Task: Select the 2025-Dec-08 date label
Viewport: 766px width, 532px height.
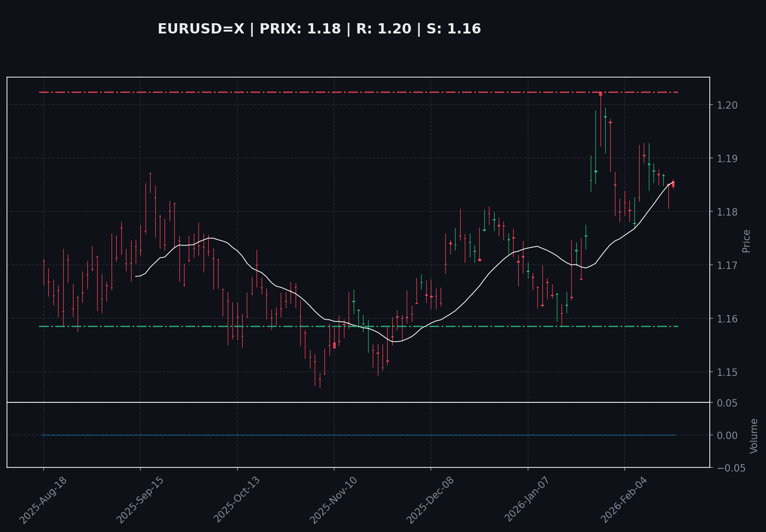Action: (430, 499)
